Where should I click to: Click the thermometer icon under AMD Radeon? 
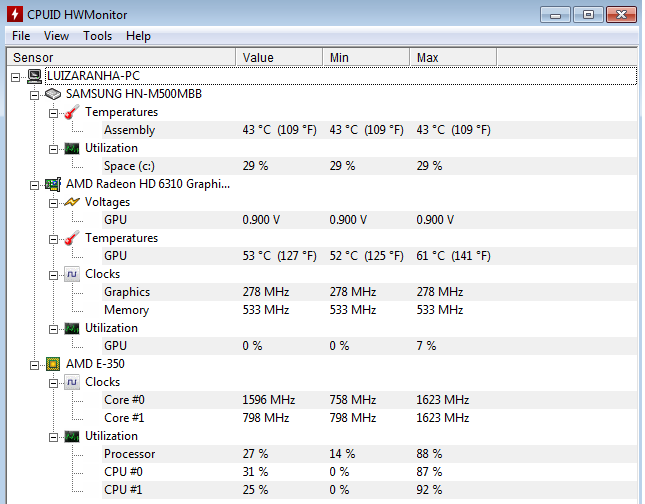click(72, 238)
